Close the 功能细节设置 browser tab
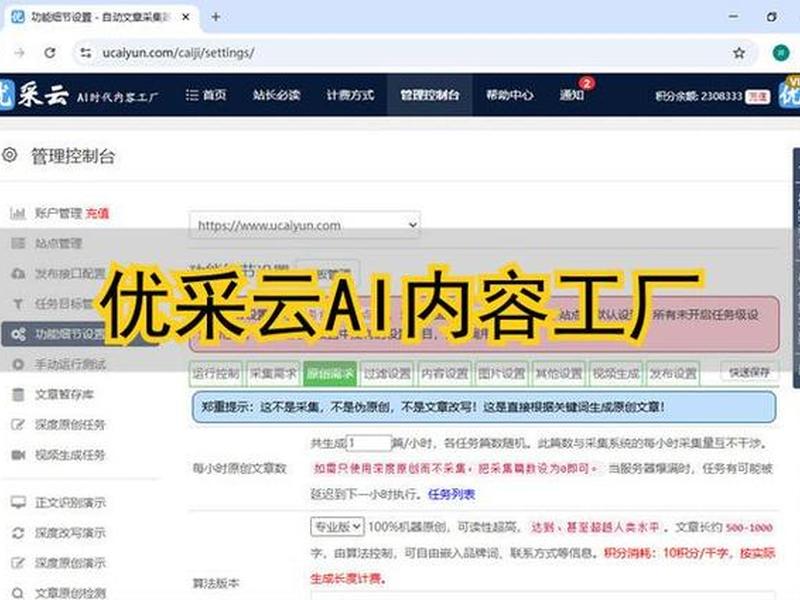800x600 pixels. (186, 17)
